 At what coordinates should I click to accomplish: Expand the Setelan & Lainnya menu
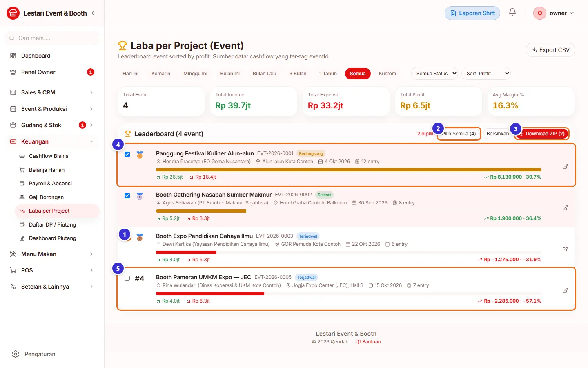click(52, 287)
